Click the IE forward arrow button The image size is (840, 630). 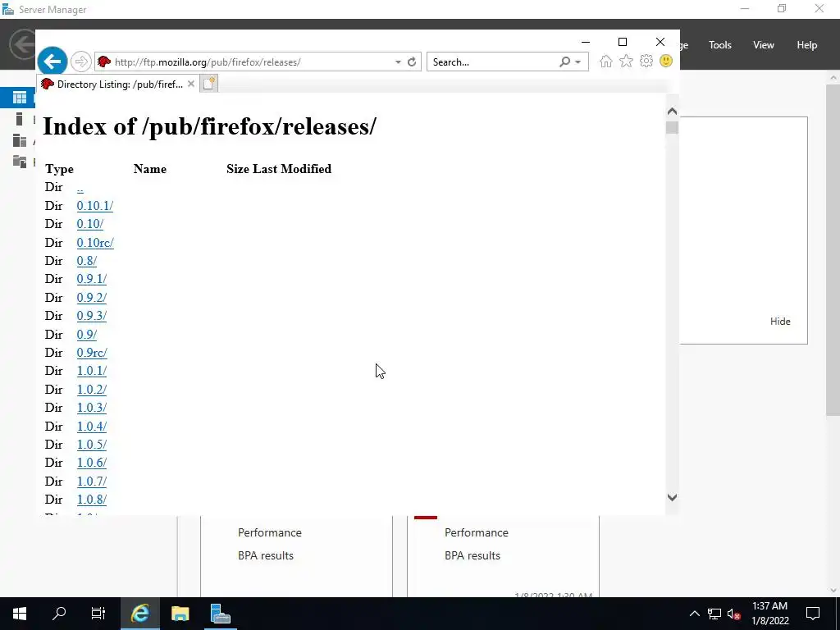tap(81, 62)
